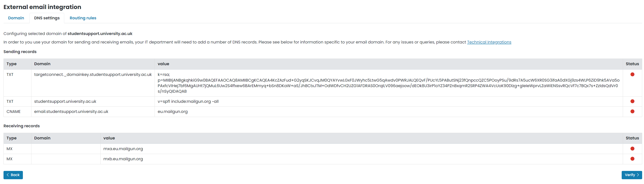Click the Status header in Sending records
644x184 pixels.
point(632,64)
